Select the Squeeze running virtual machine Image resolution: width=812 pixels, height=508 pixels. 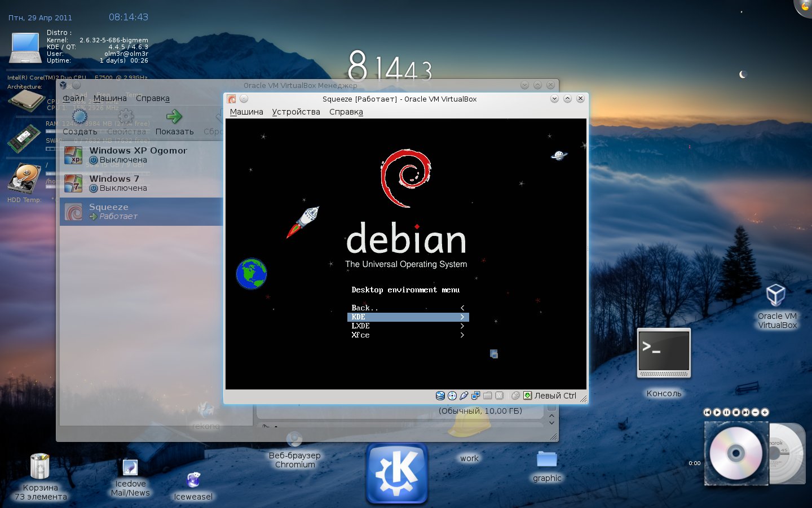pos(141,212)
